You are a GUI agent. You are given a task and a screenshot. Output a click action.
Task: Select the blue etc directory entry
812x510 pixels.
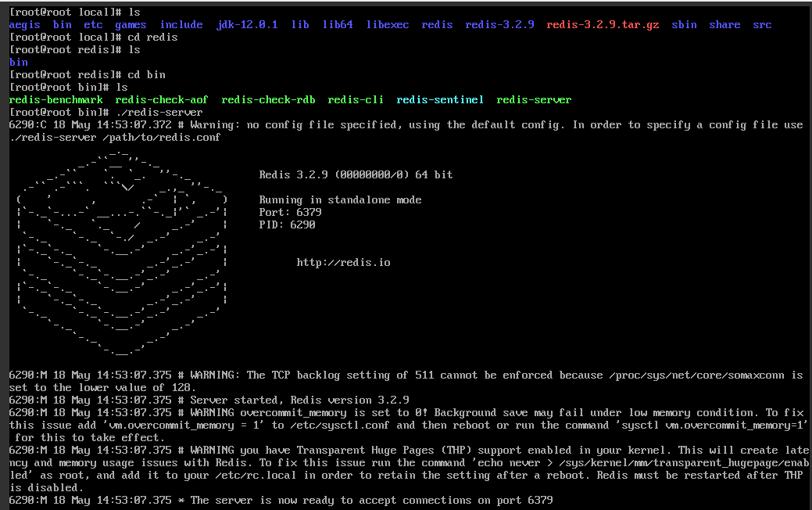[93, 25]
